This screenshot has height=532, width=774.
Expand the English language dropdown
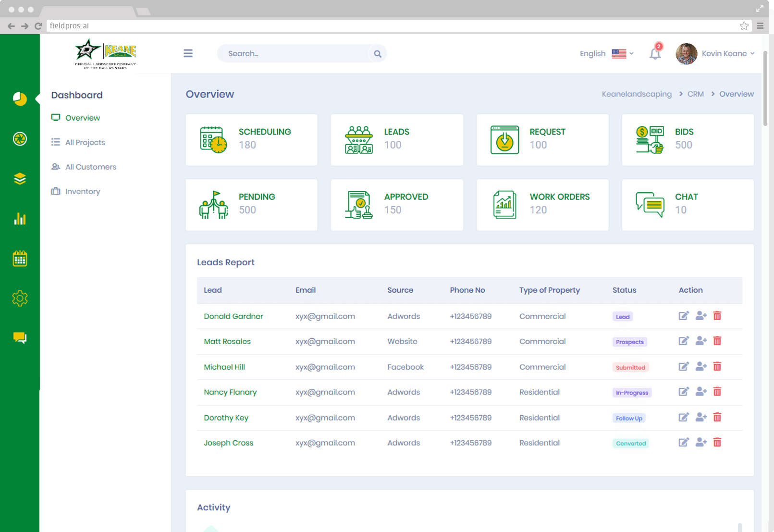607,53
